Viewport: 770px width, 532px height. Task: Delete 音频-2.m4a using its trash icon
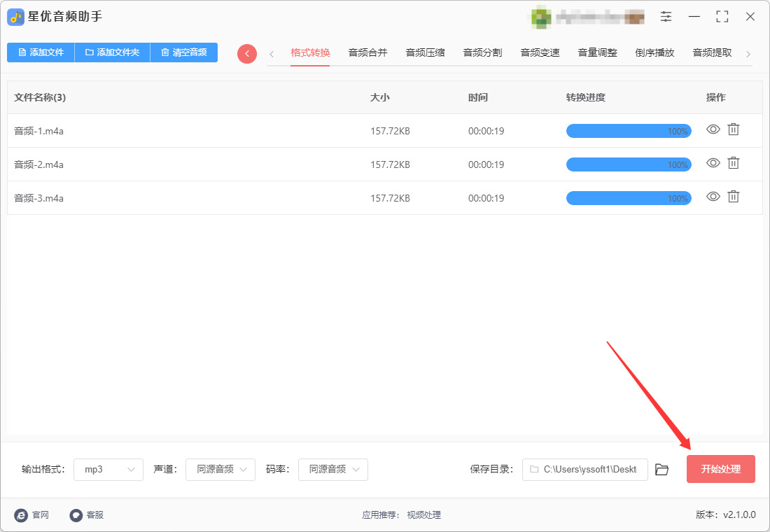(x=733, y=163)
